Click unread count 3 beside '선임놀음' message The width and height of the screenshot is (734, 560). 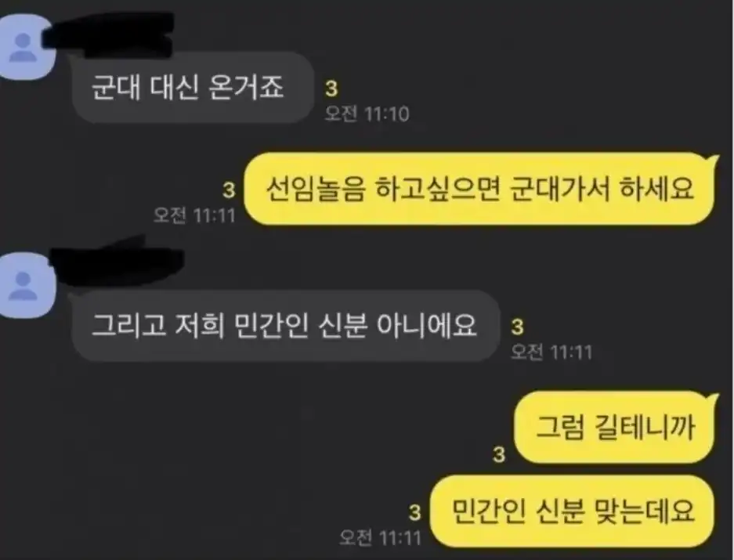(x=229, y=190)
